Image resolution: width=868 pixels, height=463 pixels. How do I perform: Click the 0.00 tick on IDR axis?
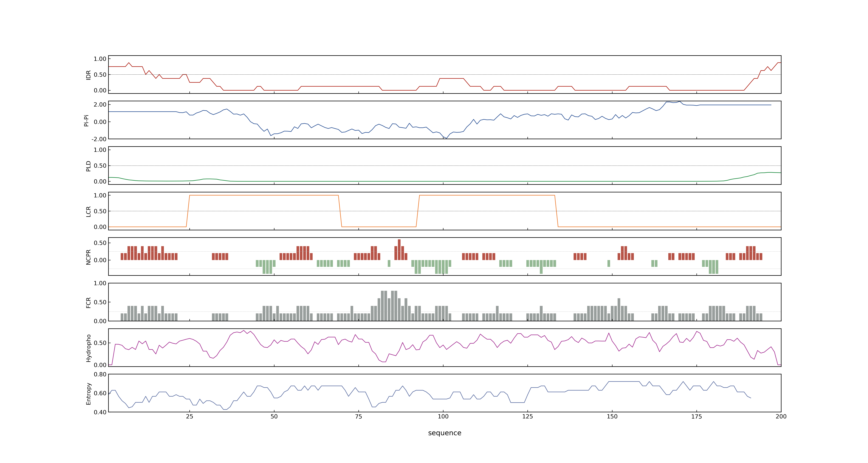pos(100,90)
